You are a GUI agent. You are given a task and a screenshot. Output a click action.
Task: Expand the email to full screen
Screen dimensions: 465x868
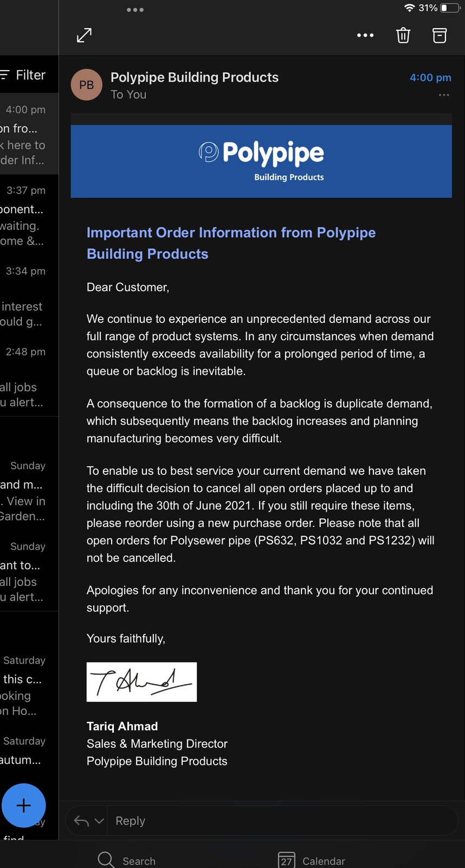(84, 35)
